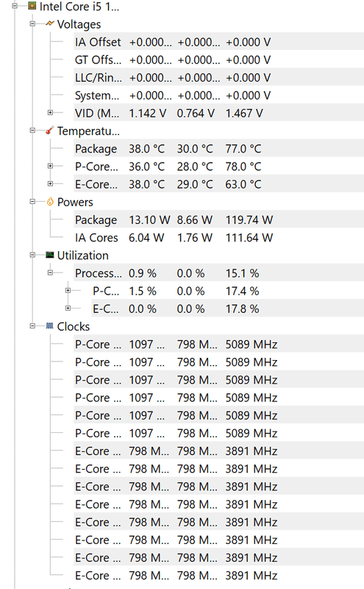Select the Package power row

click(219, 219)
